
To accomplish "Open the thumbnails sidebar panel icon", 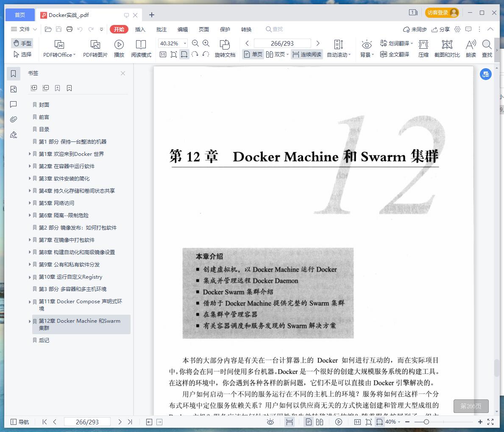I will (14, 89).
